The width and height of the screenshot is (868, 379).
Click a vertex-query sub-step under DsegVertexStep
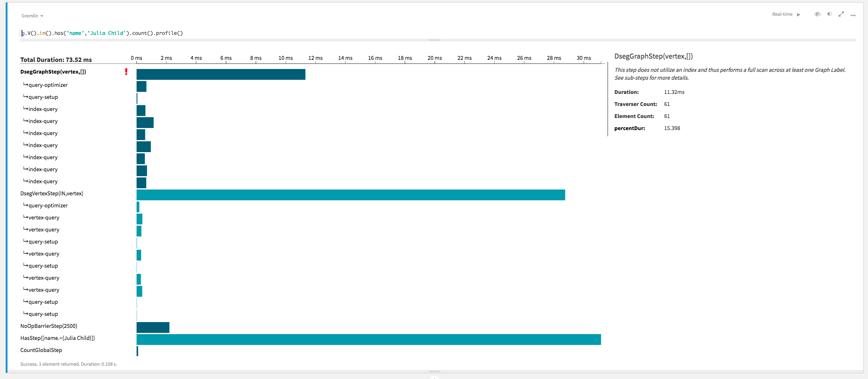44,217
